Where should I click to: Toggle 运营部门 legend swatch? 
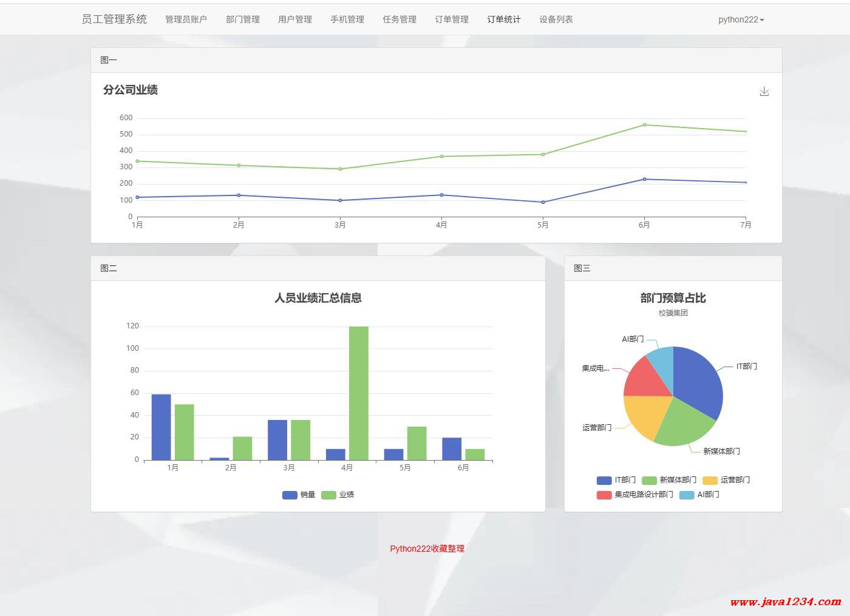pyautogui.click(x=726, y=480)
